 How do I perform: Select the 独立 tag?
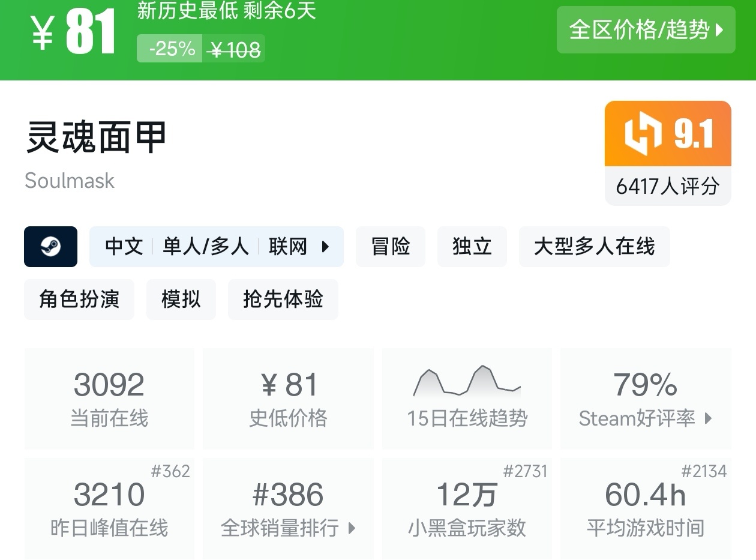pyautogui.click(x=472, y=247)
